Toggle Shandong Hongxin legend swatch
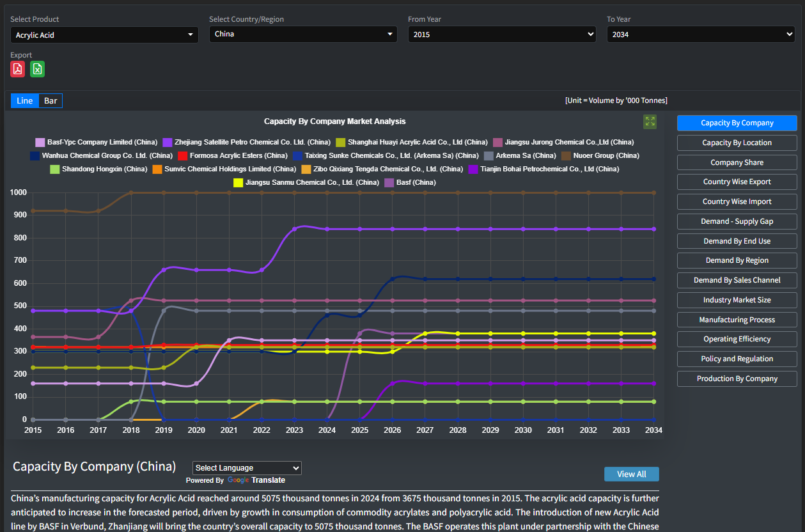Viewport: 805px width, 532px height. pyautogui.click(x=55, y=169)
